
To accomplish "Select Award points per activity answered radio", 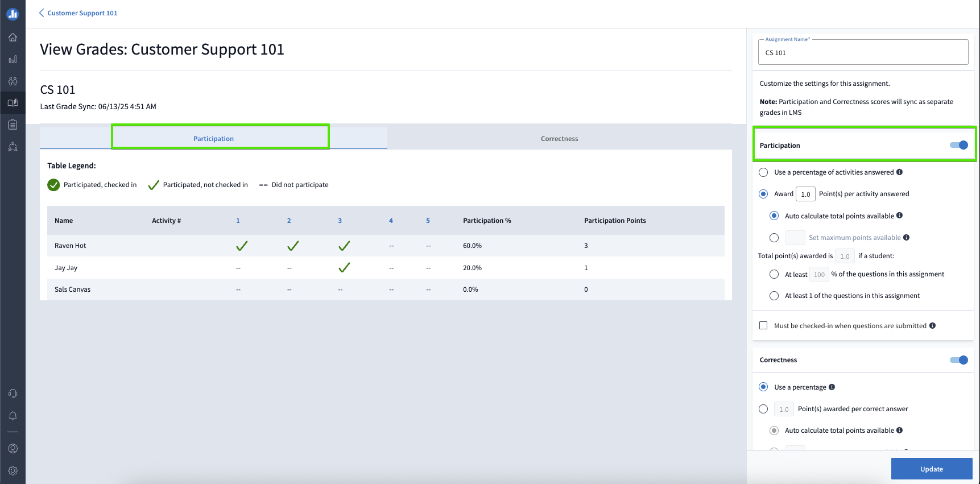I will click(x=763, y=194).
